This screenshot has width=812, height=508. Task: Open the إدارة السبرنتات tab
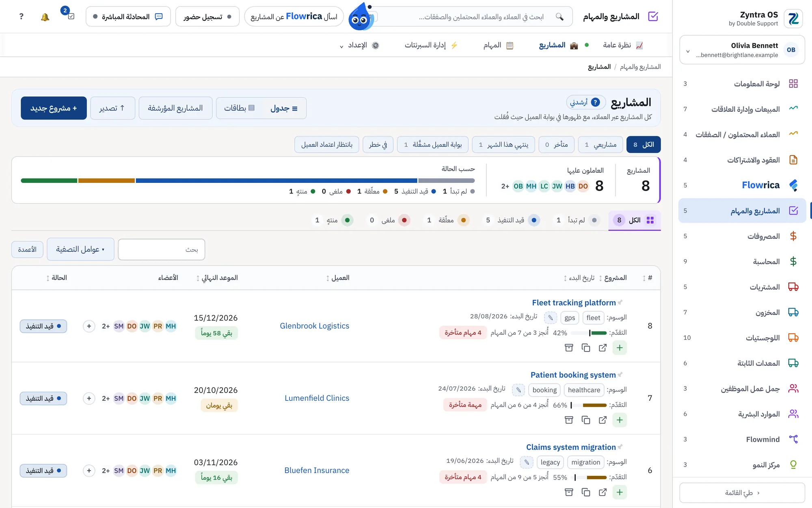[431, 45]
